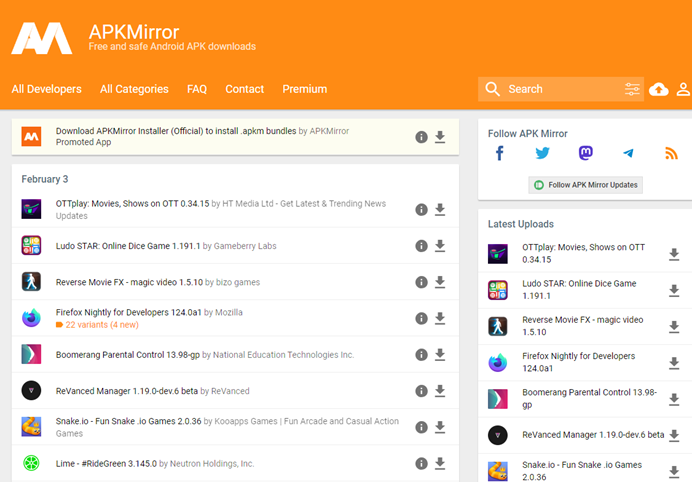Image resolution: width=692 pixels, height=482 pixels.
Task: Show info for OTTplay in main list
Action: tap(421, 210)
